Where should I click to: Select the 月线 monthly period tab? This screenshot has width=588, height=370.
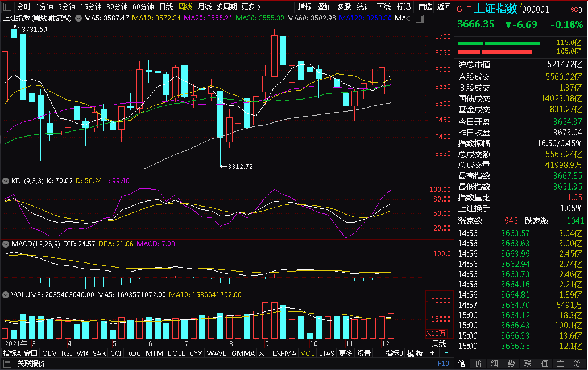click(204, 7)
